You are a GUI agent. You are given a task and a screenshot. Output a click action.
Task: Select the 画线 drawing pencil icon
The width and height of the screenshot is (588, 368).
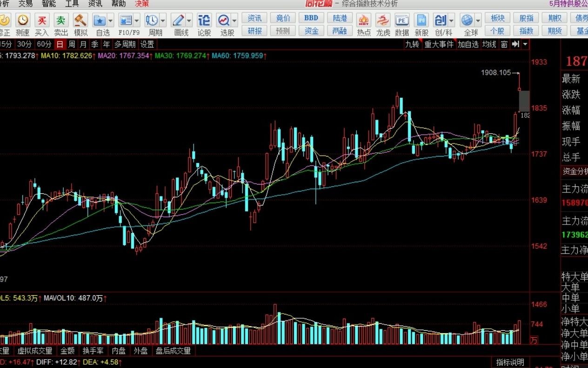pos(178,20)
